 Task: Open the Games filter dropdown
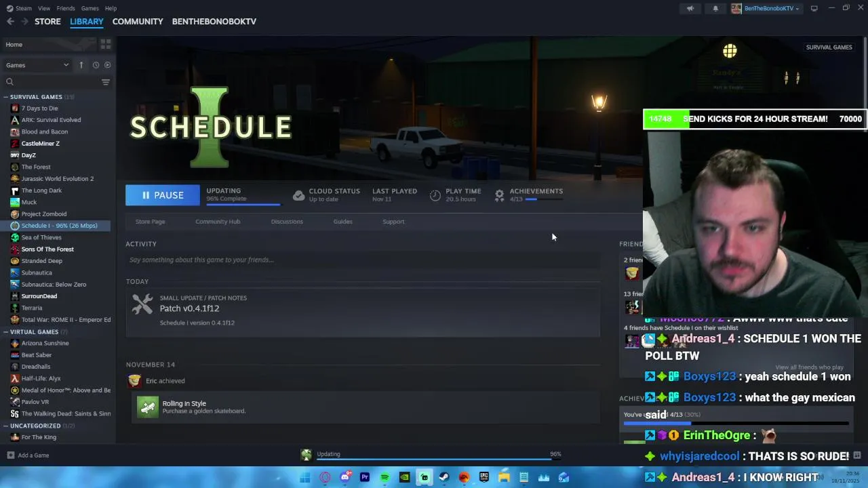tap(37, 65)
